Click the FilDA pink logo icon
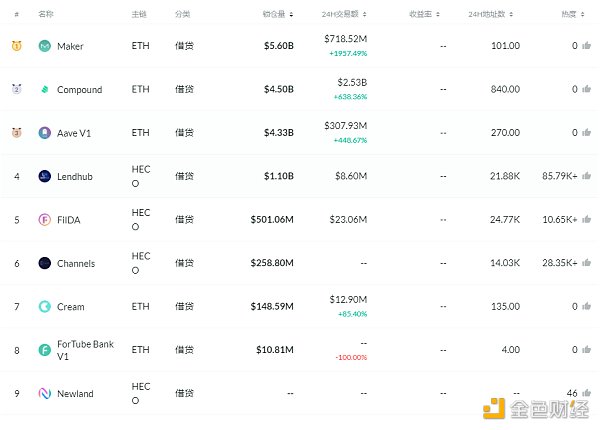Screen dimensions: 600x430 coord(45,220)
